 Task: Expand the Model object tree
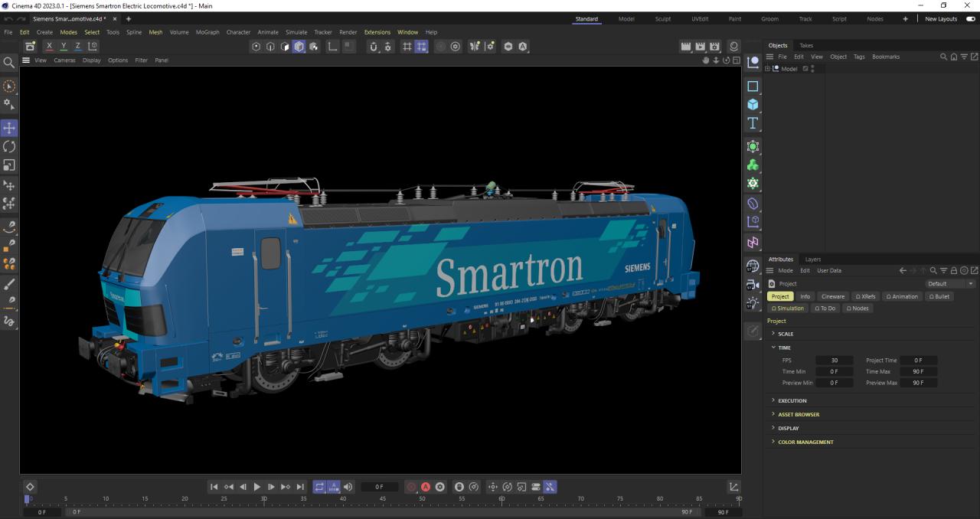coord(767,69)
